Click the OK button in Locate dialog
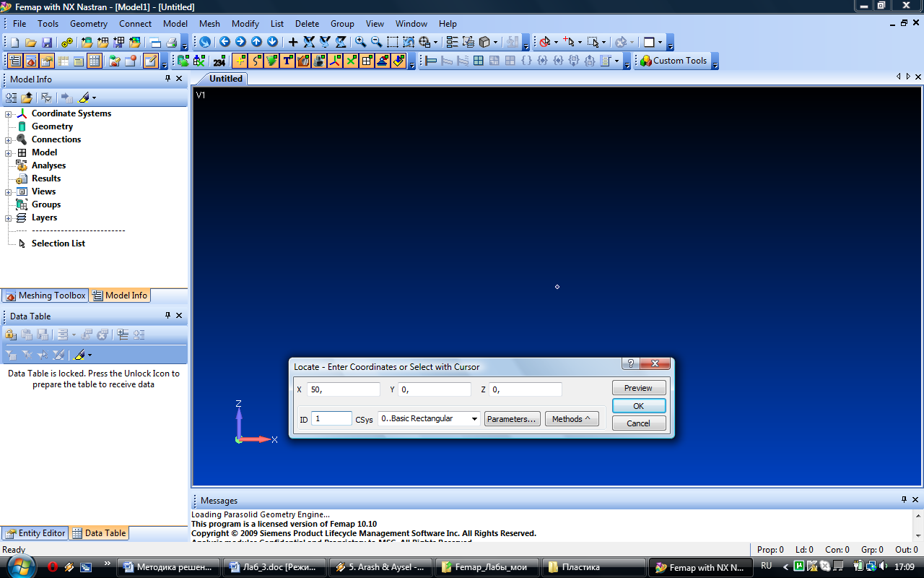 click(x=639, y=405)
